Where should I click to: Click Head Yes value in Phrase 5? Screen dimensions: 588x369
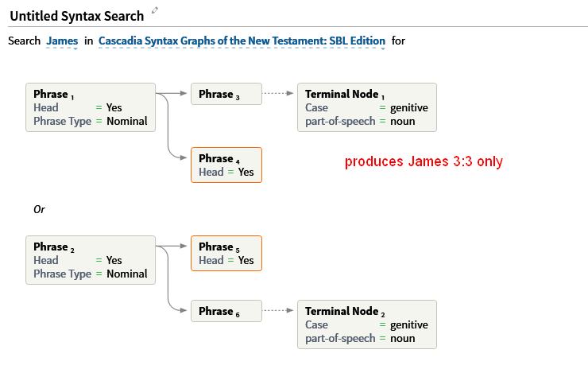click(x=246, y=260)
